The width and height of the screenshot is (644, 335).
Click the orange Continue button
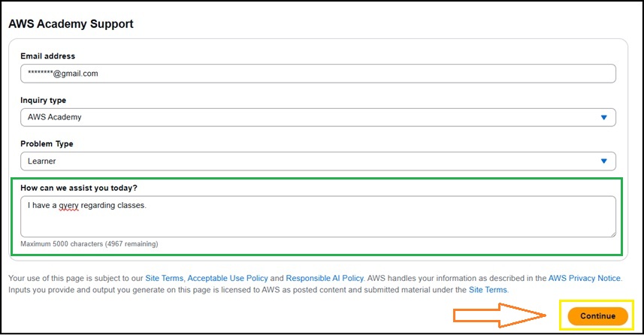597,316
